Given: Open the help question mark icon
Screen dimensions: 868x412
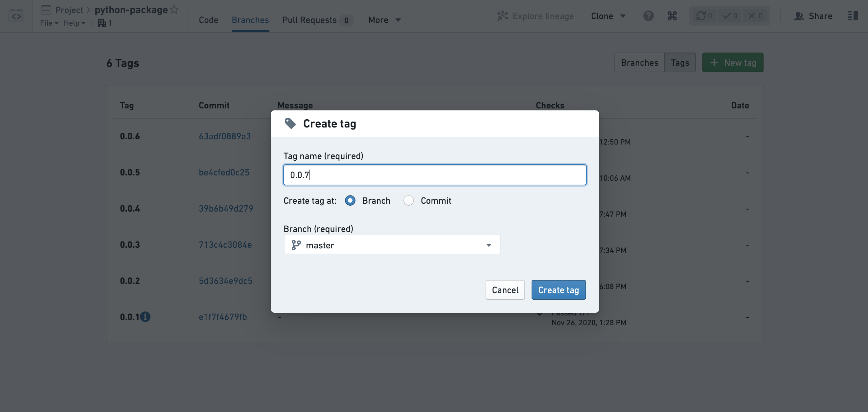Looking at the screenshot, I should (648, 16).
